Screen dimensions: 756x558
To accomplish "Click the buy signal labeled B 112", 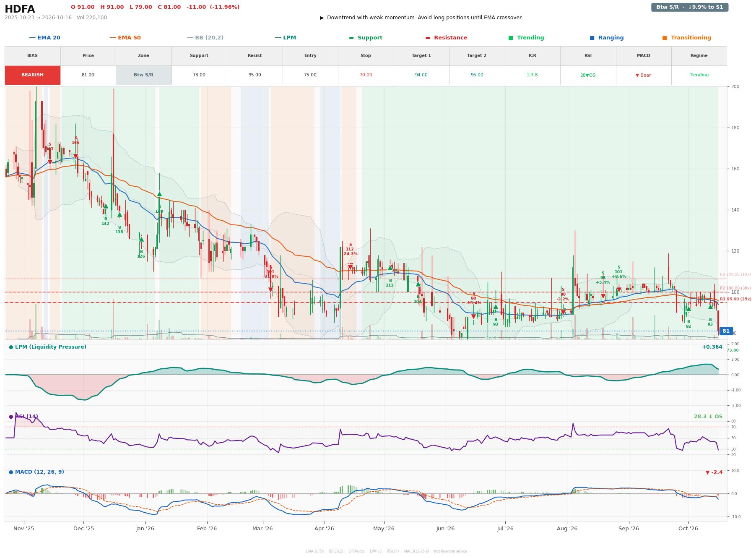I will (390, 267).
